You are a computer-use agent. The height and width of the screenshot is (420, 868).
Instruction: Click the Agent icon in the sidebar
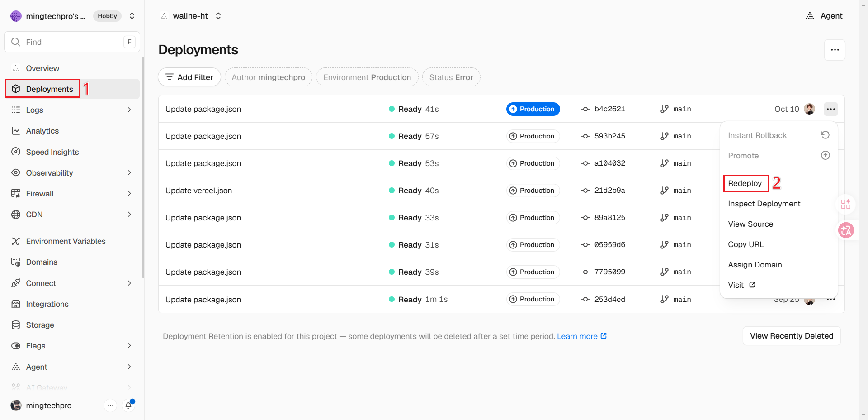(x=16, y=367)
